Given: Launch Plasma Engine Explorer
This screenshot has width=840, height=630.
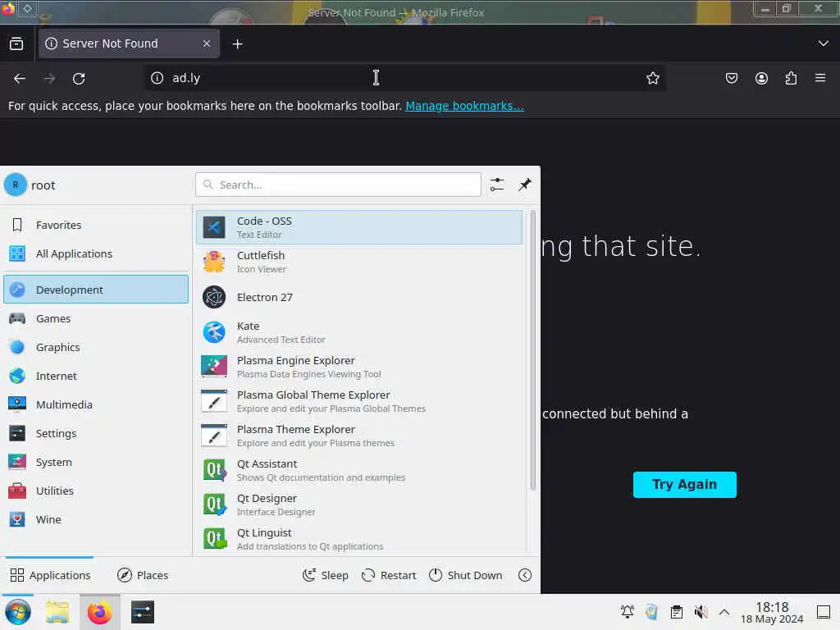Looking at the screenshot, I should click(x=359, y=367).
